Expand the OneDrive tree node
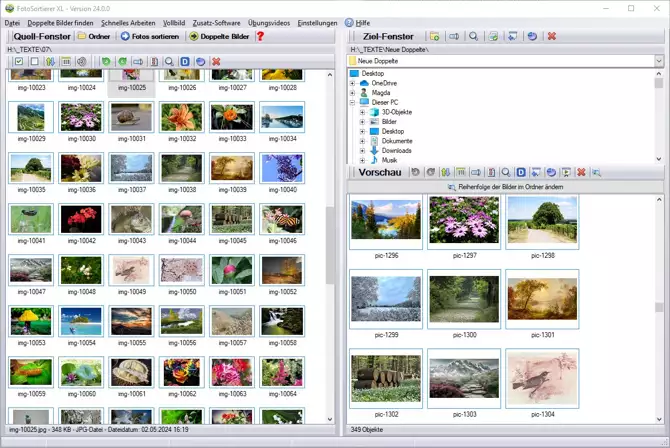The height and width of the screenshot is (448, 670). coord(352,83)
